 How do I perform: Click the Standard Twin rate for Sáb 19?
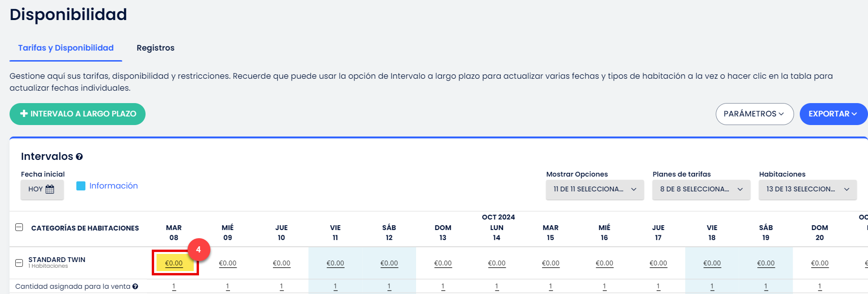tap(766, 263)
